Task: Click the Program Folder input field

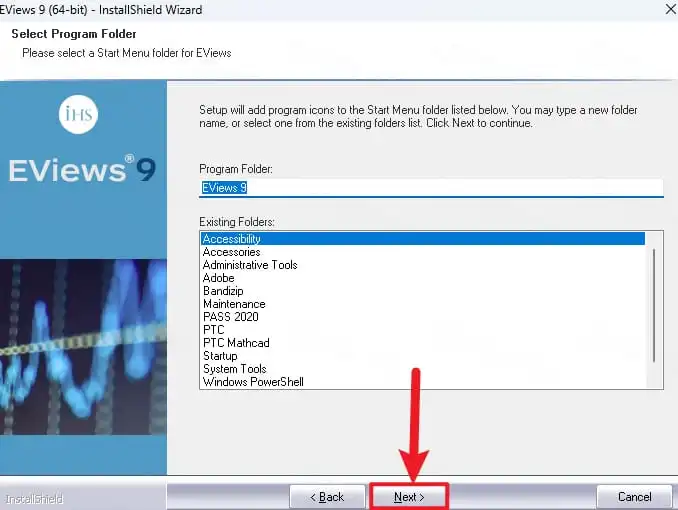Action: click(431, 188)
